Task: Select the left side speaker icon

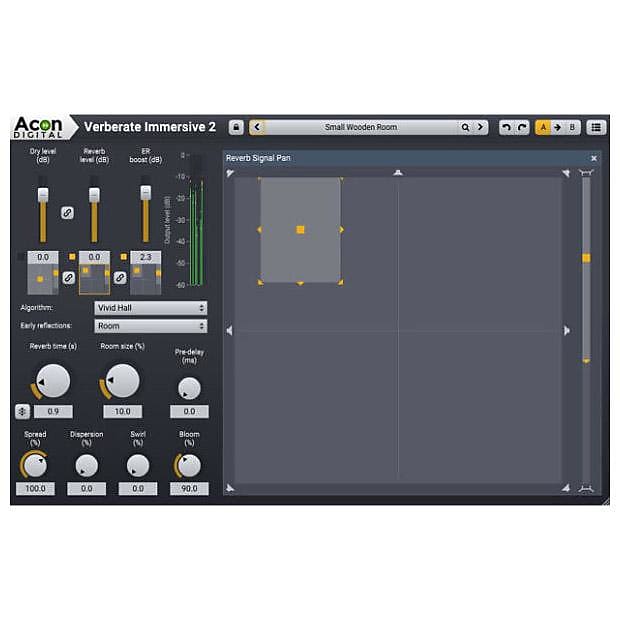Action: point(229,330)
